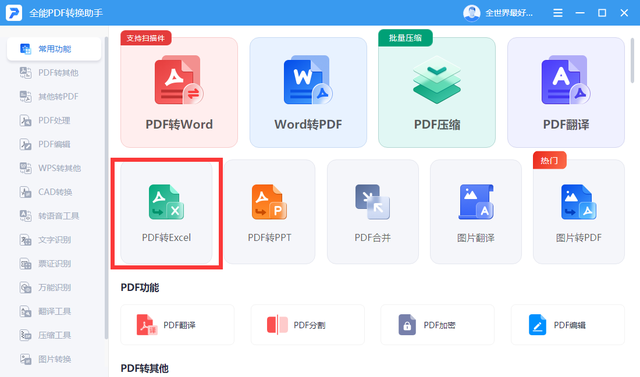640x377 pixels.
Task: Click PDF加密 encryption button
Action: [x=438, y=325]
